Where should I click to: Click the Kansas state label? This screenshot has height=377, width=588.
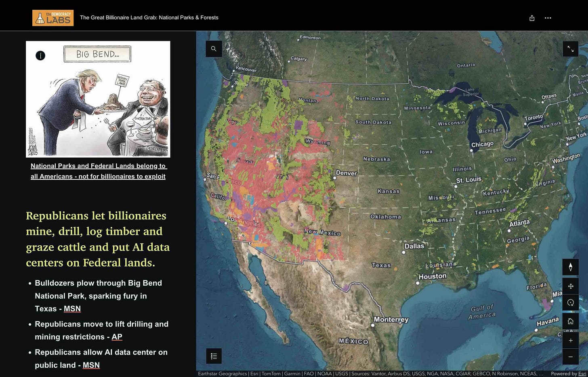pyautogui.click(x=388, y=191)
